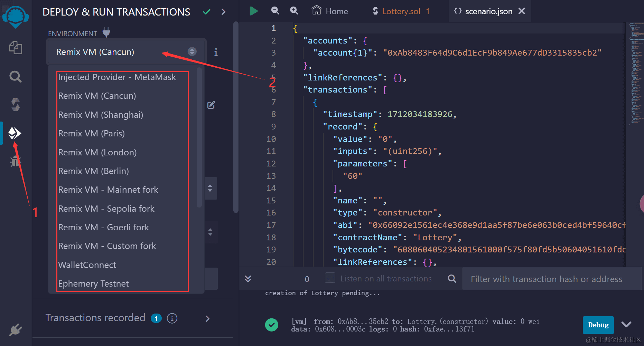Click the Transactions recorded count badge
The width and height of the screenshot is (644, 346).
coord(156,318)
